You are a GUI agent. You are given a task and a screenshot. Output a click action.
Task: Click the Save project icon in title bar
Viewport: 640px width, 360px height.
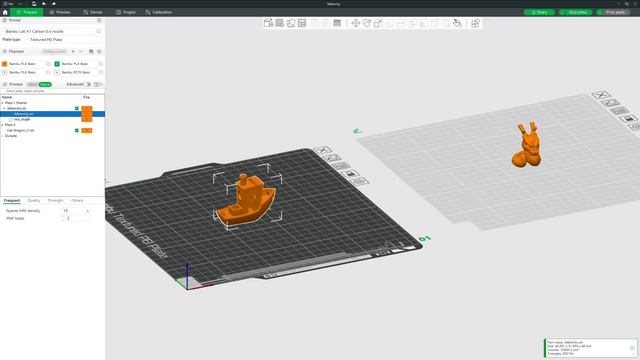[34, 4]
